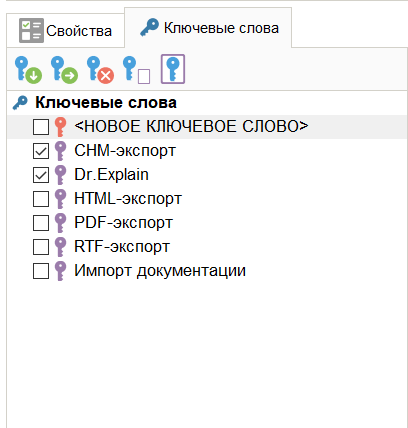
Task: Click the key icon with green down arrow
Action: 28,70
